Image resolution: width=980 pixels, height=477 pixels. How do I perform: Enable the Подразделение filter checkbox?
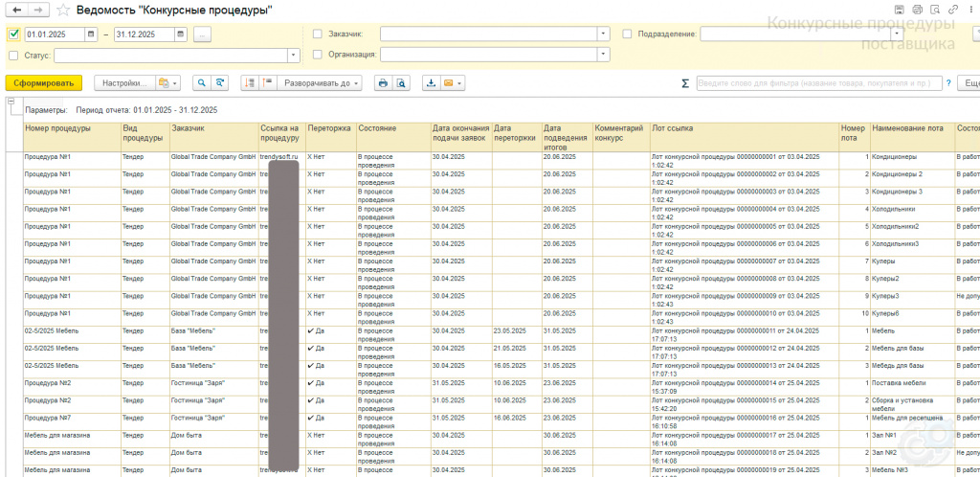click(x=628, y=34)
